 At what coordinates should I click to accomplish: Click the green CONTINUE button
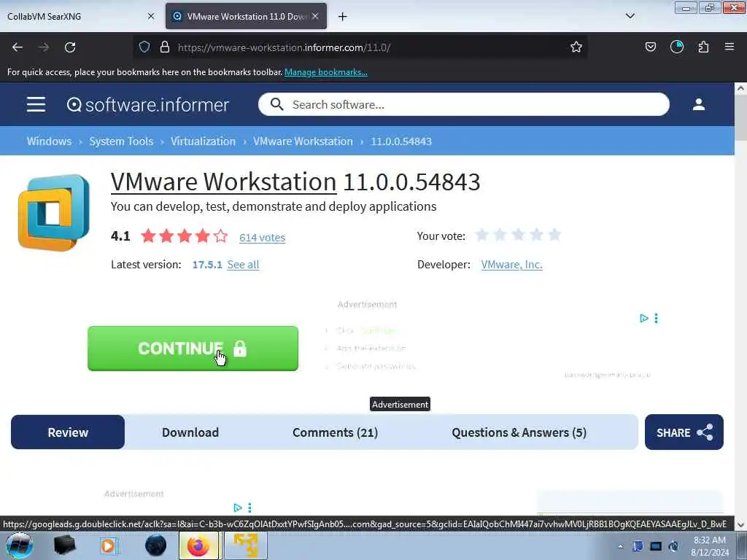coord(193,349)
